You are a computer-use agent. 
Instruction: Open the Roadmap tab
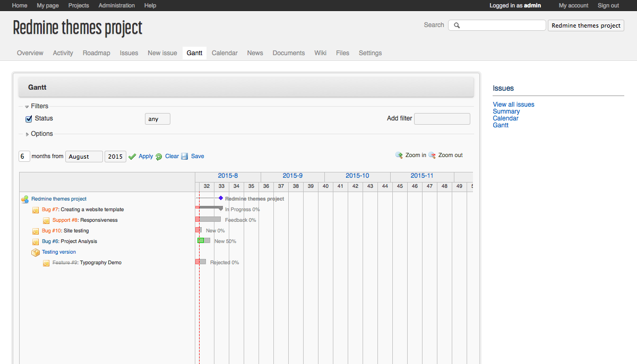click(97, 53)
